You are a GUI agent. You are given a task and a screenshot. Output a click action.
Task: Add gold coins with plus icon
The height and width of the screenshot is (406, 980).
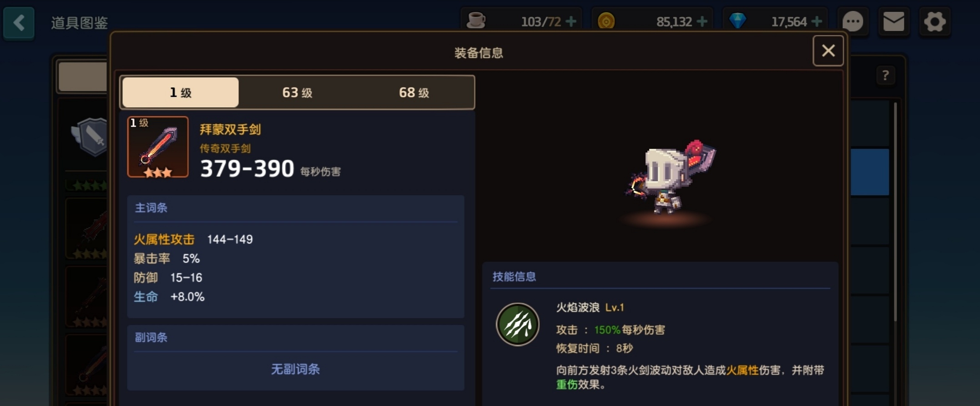pyautogui.click(x=702, y=21)
